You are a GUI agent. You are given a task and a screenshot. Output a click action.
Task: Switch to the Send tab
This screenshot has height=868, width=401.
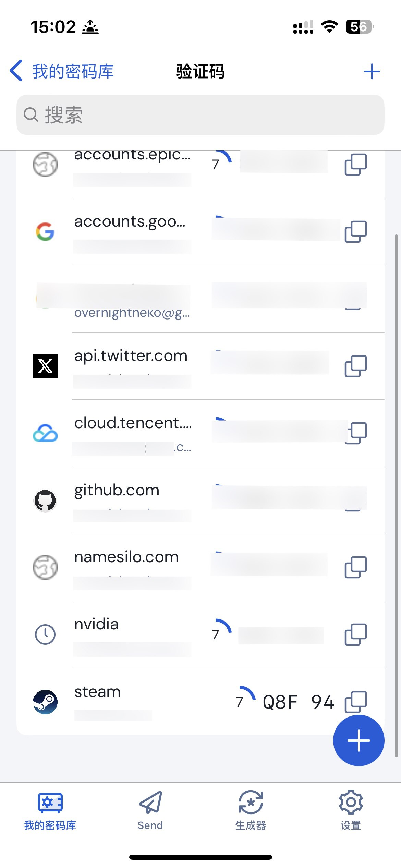(150, 810)
